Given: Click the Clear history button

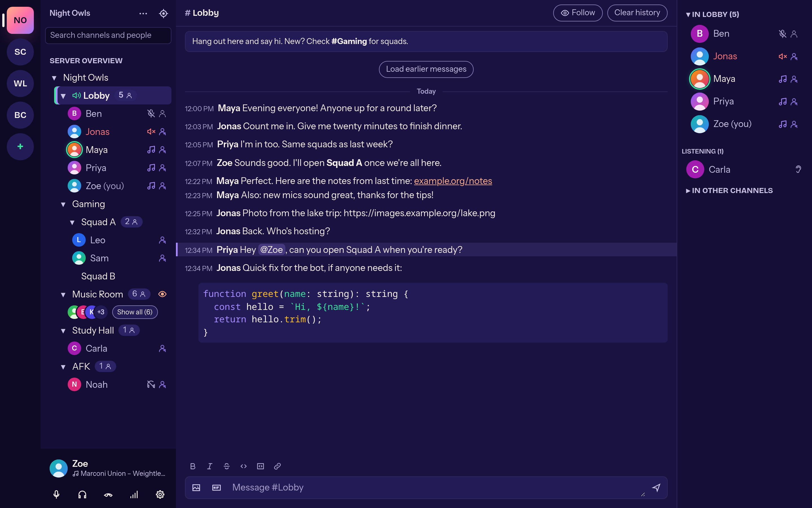Looking at the screenshot, I should 637,13.
